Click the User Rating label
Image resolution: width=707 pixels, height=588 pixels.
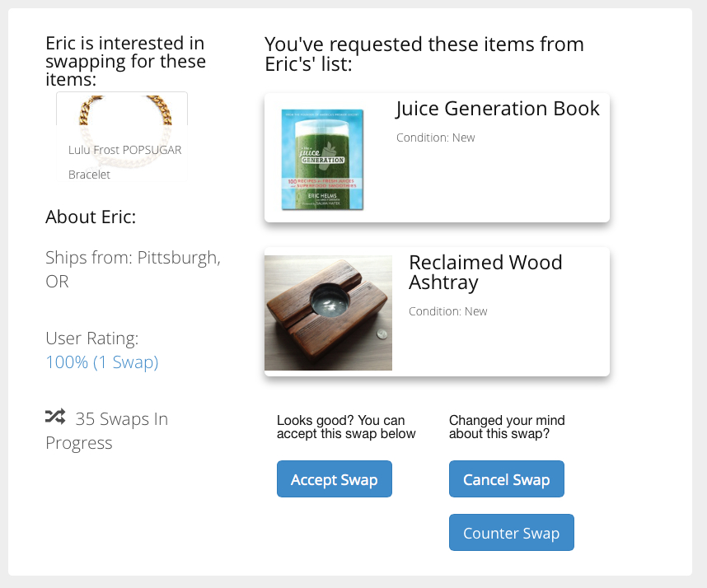tap(92, 338)
